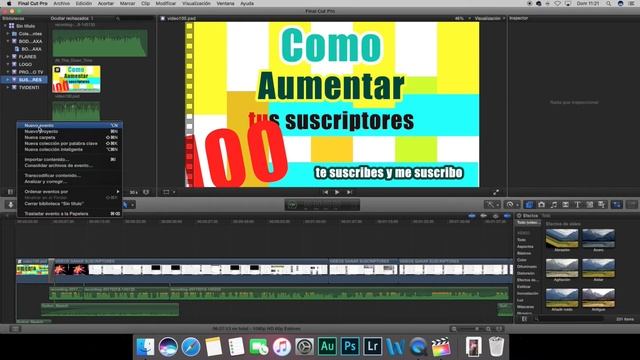Open the Music and Sound browser

(x=553, y=204)
